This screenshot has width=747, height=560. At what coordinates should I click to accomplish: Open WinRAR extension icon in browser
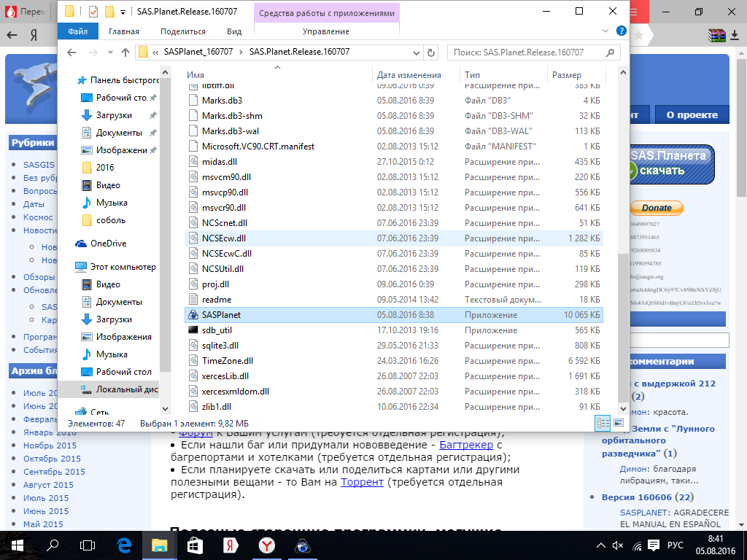[x=716, y=35]
